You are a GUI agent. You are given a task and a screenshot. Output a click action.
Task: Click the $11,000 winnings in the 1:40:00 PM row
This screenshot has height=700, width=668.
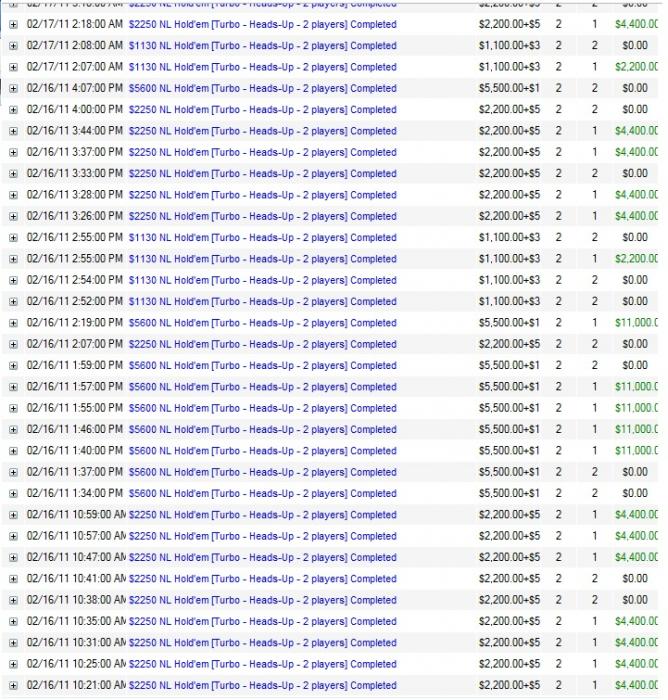pyautogui.click(x=636, y=451)
